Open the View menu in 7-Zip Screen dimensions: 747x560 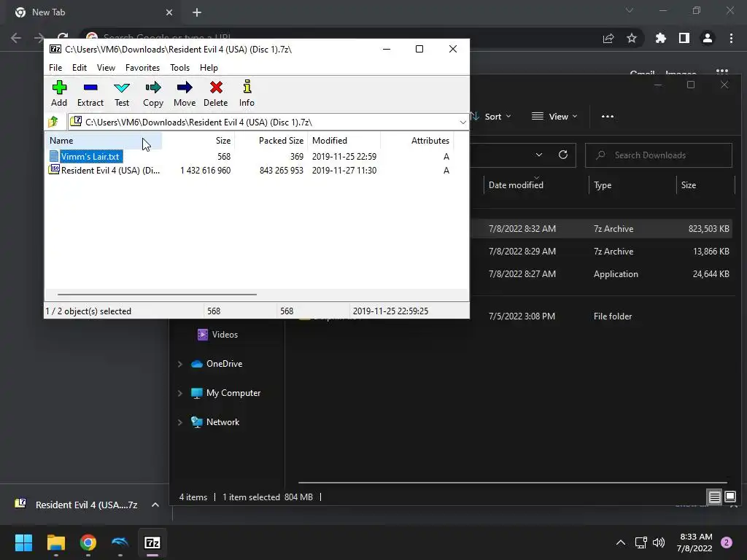[x=106, y=68]
